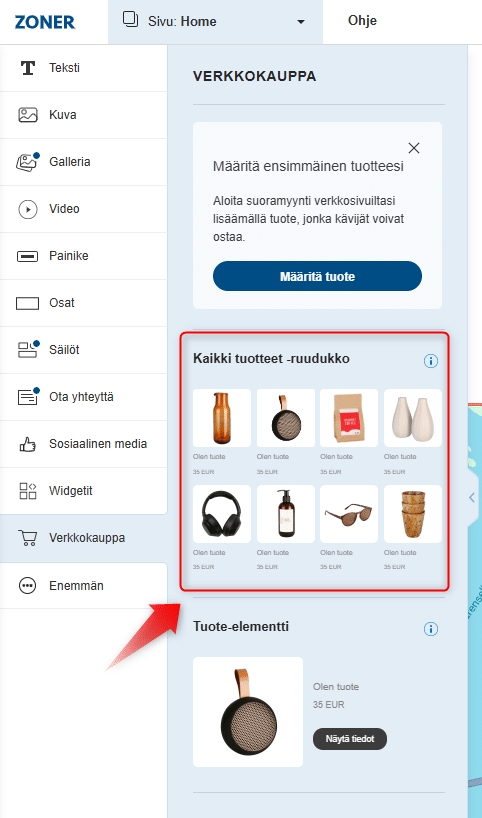Viewport: 482px width, 818px height.
Task: Dismiss the Määritä ensimmäinen tuotteesi card
Action: coord(414,148)
